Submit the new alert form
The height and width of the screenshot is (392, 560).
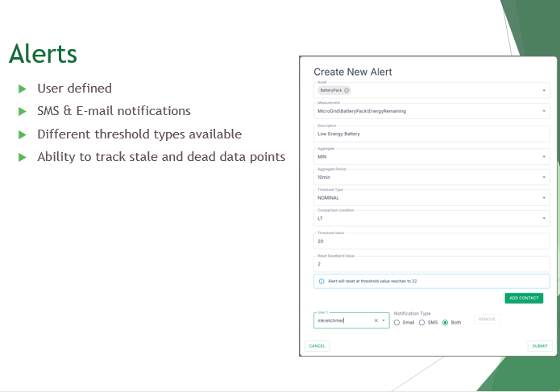pyautogui.click(x=540, y=346)
